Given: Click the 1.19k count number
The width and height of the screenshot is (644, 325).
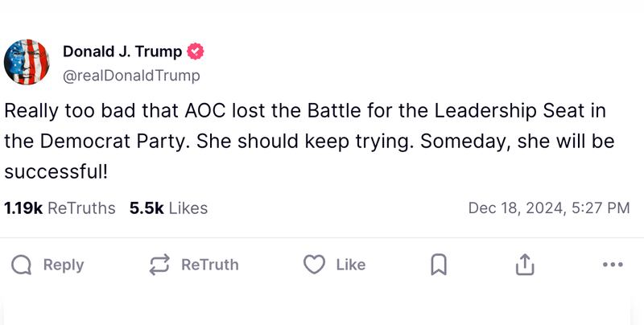Looking at the screenshot, I should (23, 208).
